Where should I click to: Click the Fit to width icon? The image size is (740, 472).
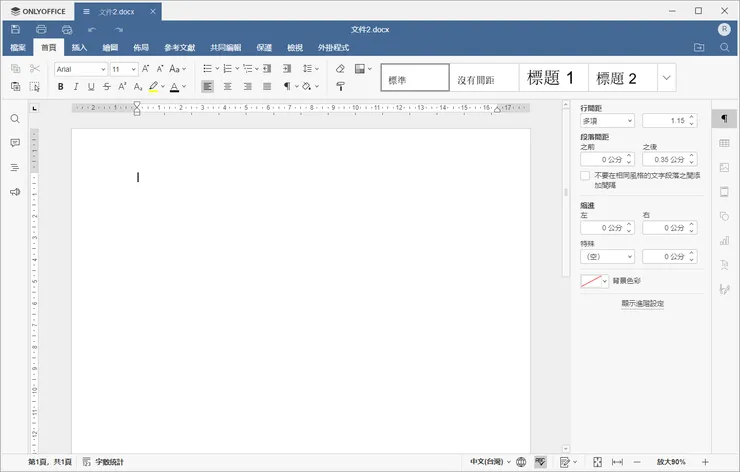[617, 462]
